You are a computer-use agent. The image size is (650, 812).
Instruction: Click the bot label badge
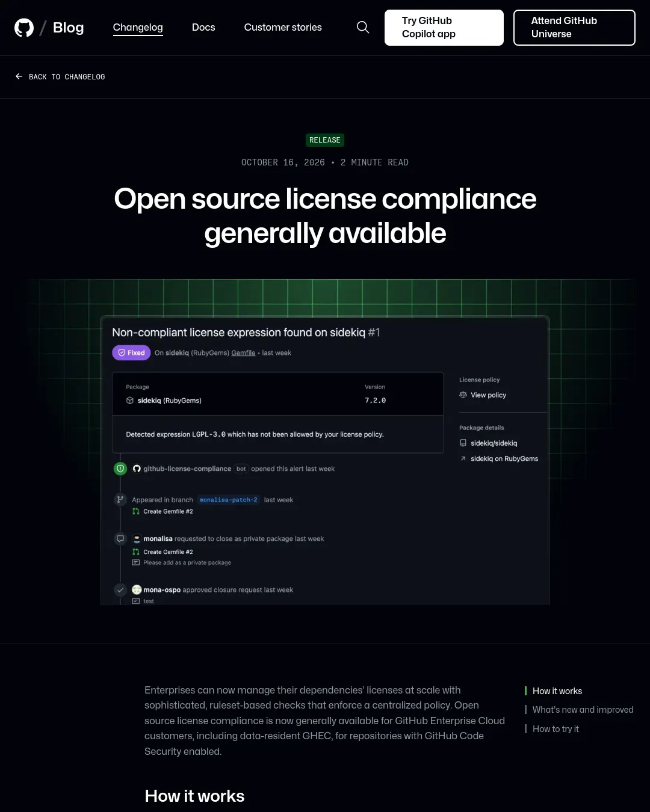click(241, 469)
